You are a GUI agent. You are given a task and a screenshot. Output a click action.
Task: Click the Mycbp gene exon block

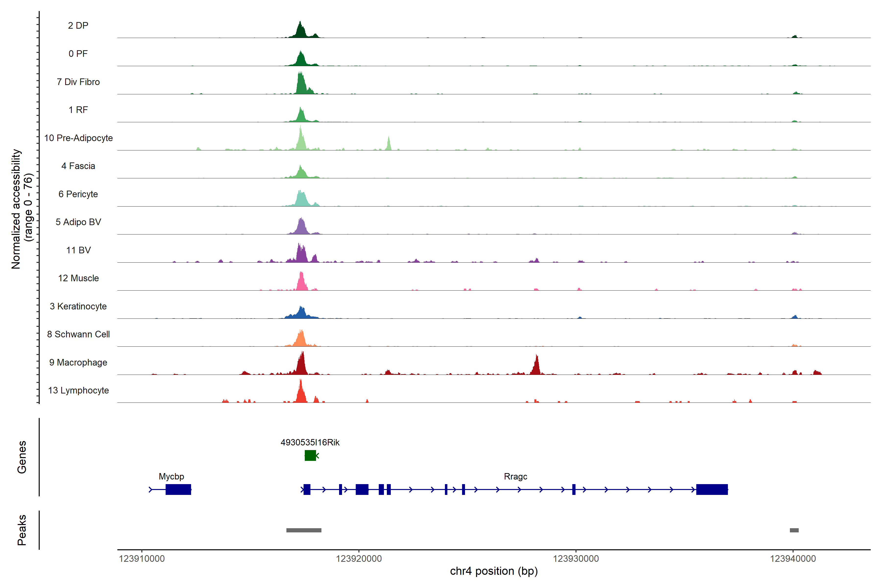tap(178, 489)
